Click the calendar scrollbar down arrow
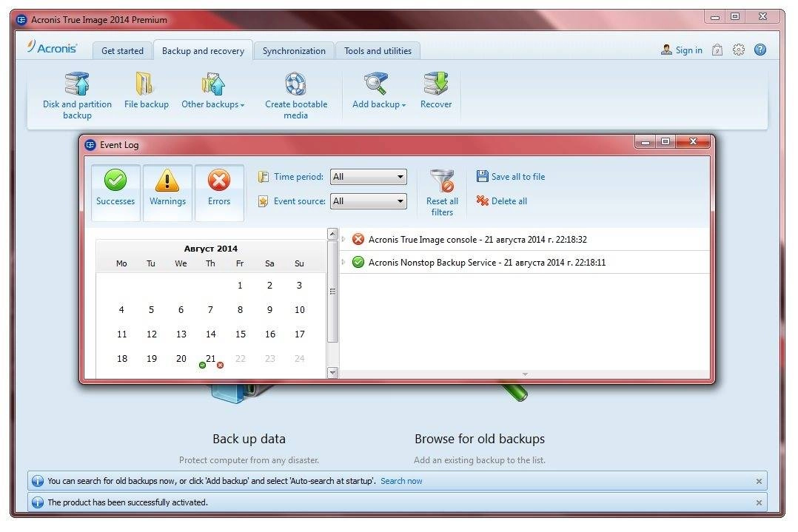 point(332,372)
